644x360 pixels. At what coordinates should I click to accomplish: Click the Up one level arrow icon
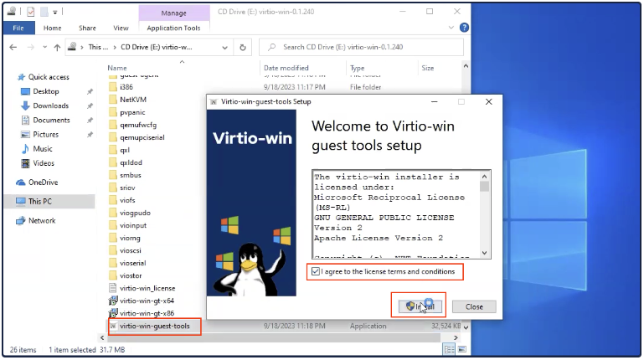[x=57, y=47]
